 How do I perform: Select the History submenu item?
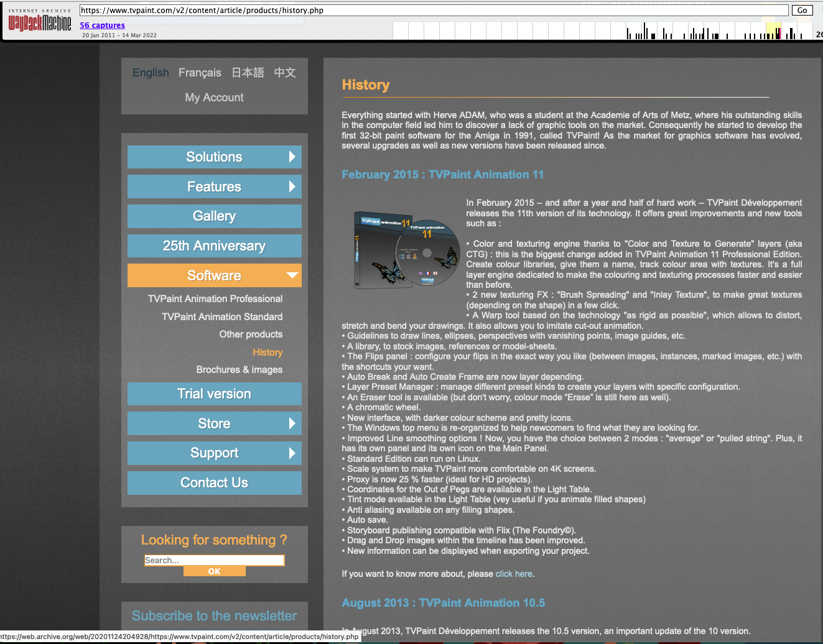(x=267, y=352)
